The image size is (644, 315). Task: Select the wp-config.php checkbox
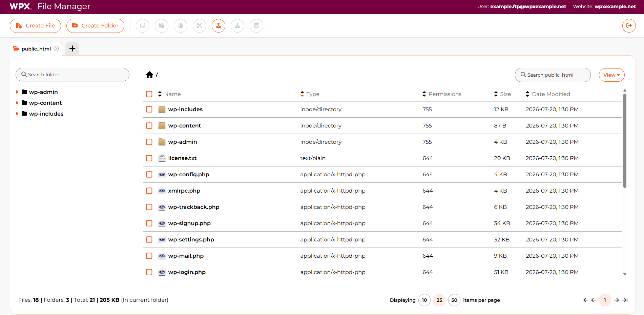[149, 174]
